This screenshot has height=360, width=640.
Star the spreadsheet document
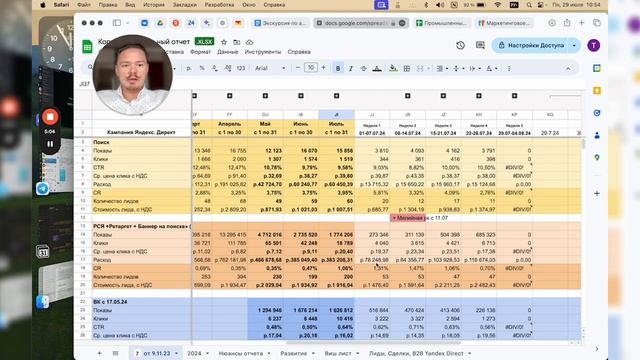[224, 42]
